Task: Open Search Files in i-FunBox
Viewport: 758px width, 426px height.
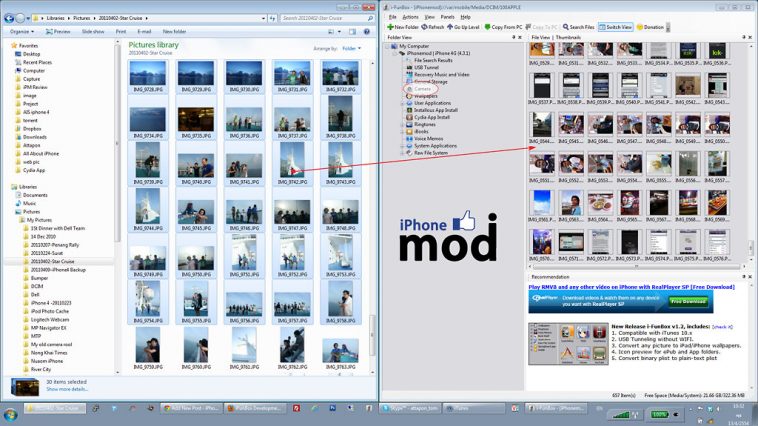Action: click(579, 27)
